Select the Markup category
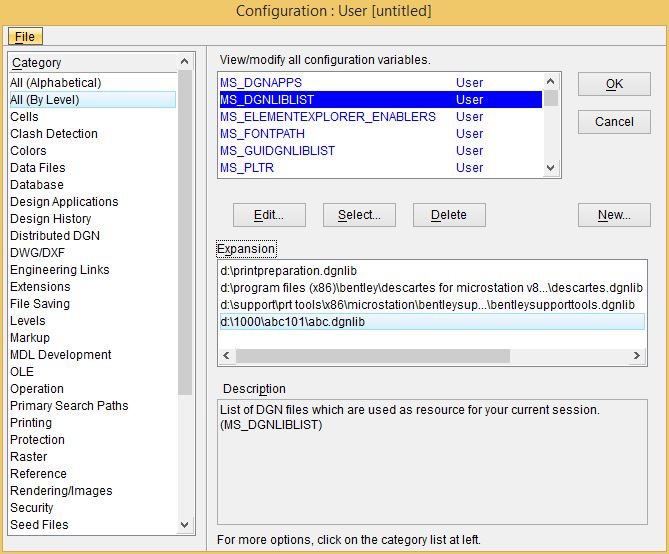Screen dimensions: 669x554 92,338
